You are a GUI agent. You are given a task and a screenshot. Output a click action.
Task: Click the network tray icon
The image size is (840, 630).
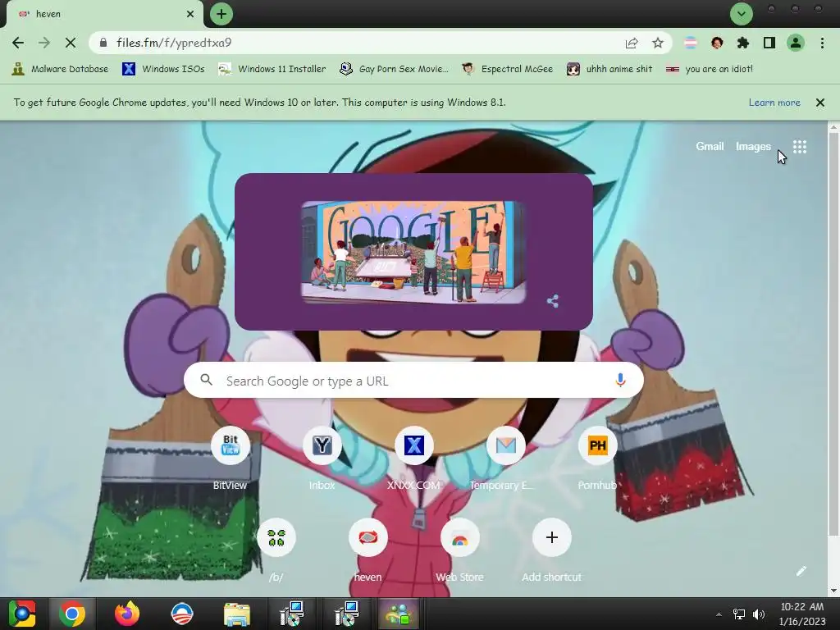click(739, 614)
